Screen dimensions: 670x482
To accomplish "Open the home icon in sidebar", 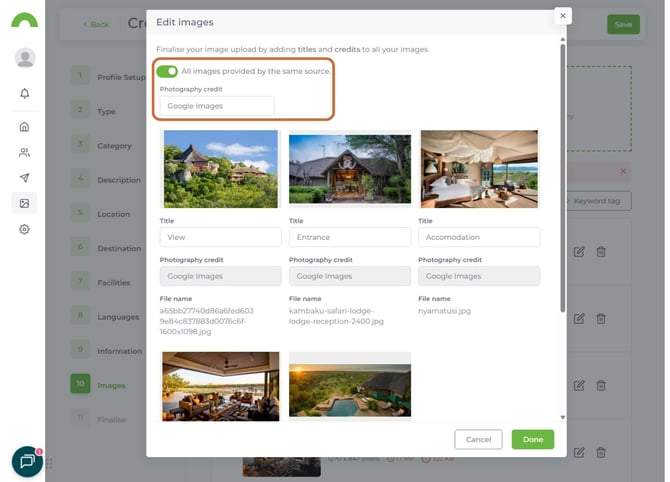I will point(24,127).
